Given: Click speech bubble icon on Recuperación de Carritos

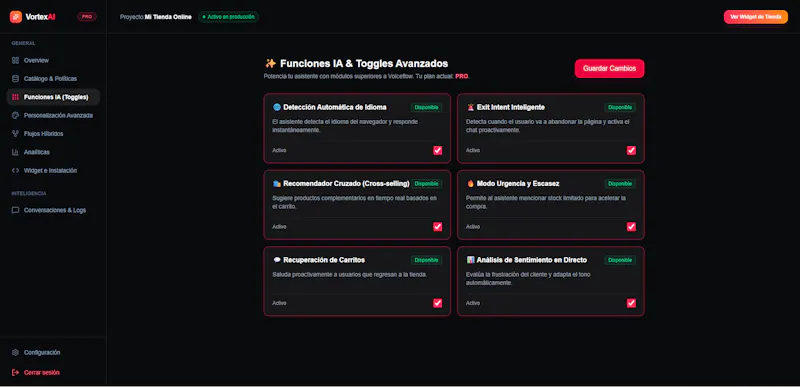Looking at the screenshot, I should tap(277, 260).
